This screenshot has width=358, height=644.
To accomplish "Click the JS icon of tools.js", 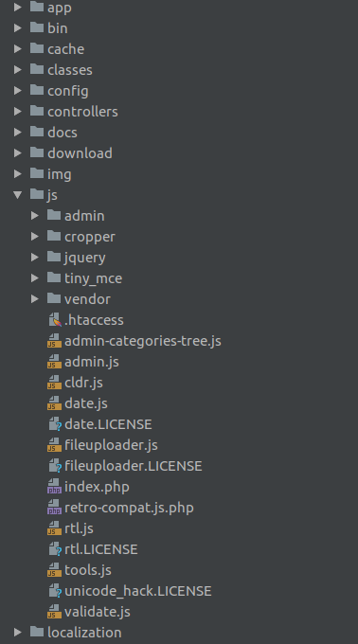I will point(54,570).
